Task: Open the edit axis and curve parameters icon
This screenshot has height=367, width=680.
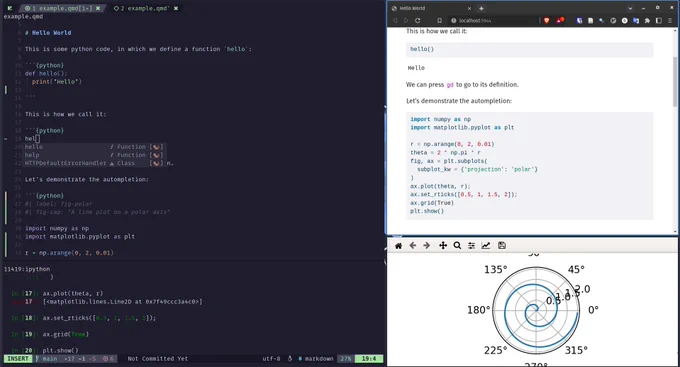Action: pyautogui.click(x=486, y=246)
